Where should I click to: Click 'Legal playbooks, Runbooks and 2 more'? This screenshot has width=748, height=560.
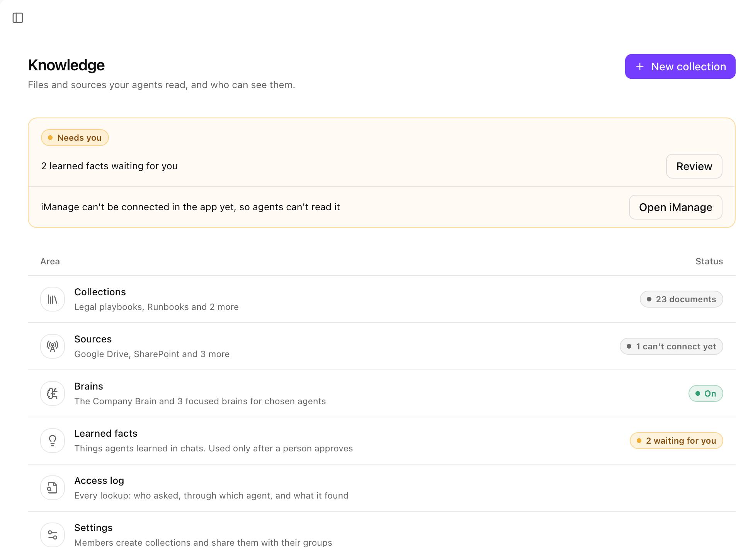point(156,307)
